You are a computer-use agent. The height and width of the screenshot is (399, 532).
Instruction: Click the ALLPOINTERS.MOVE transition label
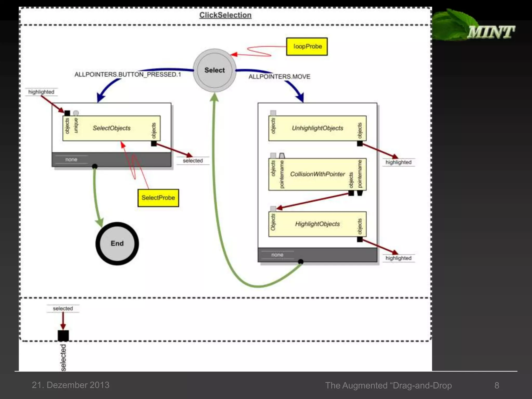[x=279, y=77]
